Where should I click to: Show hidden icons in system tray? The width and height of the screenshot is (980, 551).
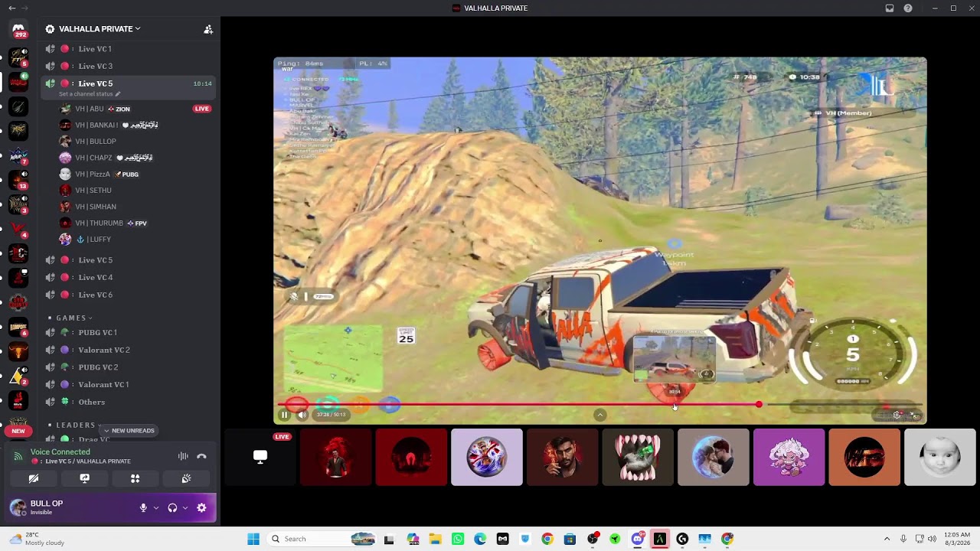(x=887, y=539)
